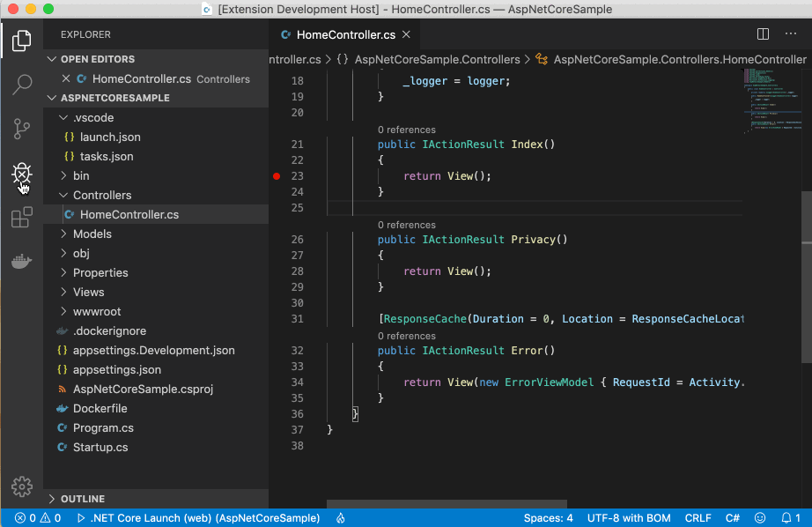
Task: Open the Extensions view icon
Action: (x=21, y=217)
